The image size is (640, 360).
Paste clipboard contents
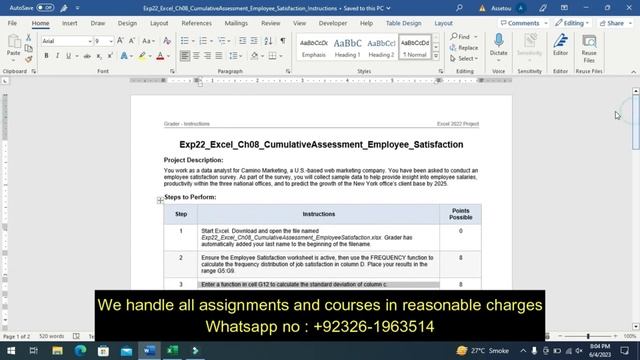click(13, 45)
